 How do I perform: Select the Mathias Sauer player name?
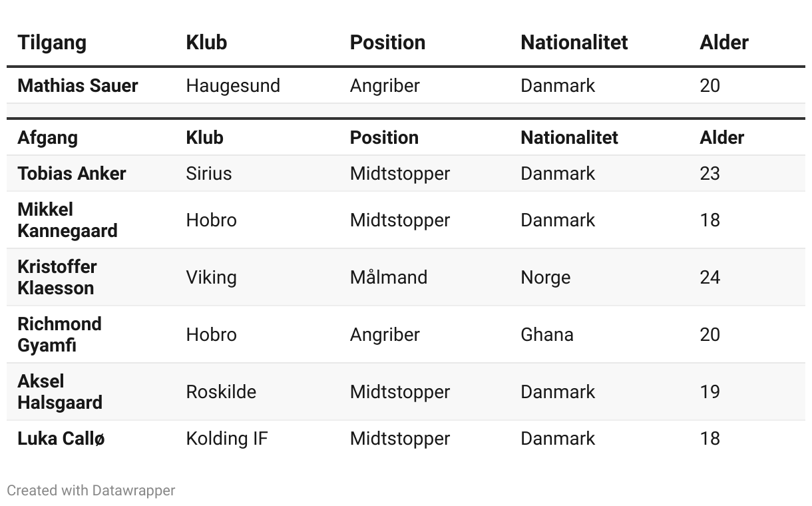click(x=78, y=85)
